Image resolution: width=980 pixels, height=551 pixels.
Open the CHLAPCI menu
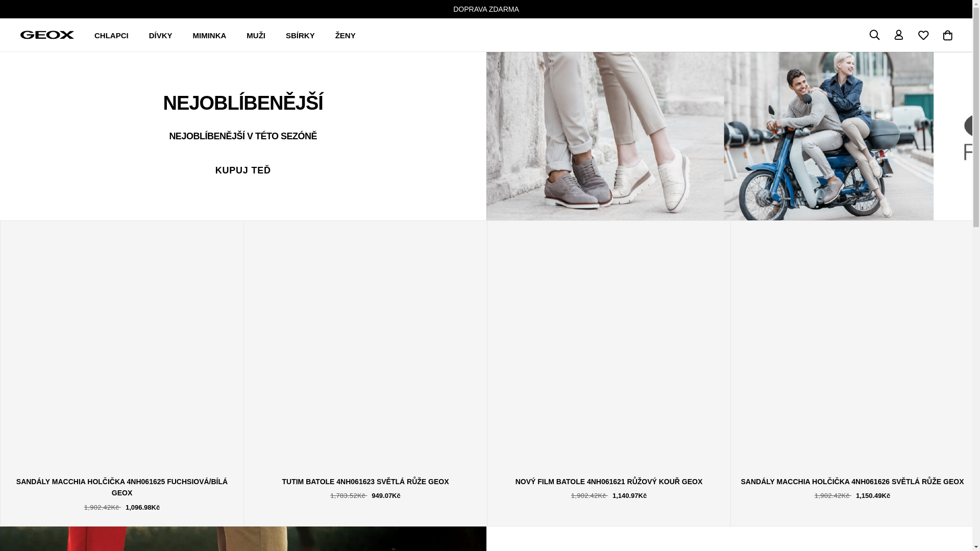pyautogui.click(x=111, y=36)
